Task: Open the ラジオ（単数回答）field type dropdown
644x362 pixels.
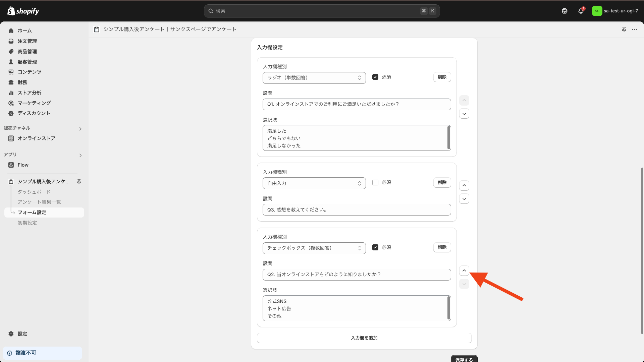Action: coord(314,78)
